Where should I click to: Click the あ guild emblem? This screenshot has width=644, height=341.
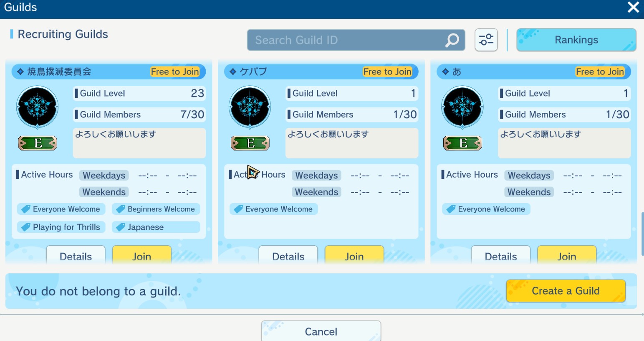[462, 107]
